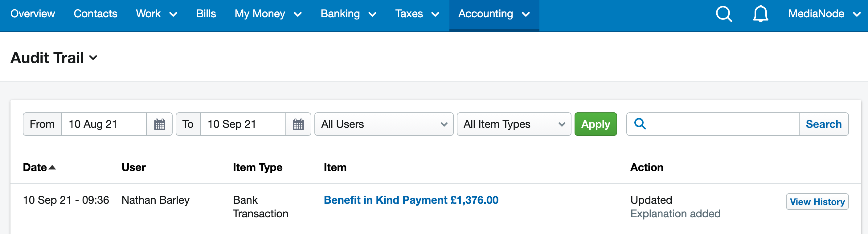Sort by Date column arrow

click(x=52, y=167)
